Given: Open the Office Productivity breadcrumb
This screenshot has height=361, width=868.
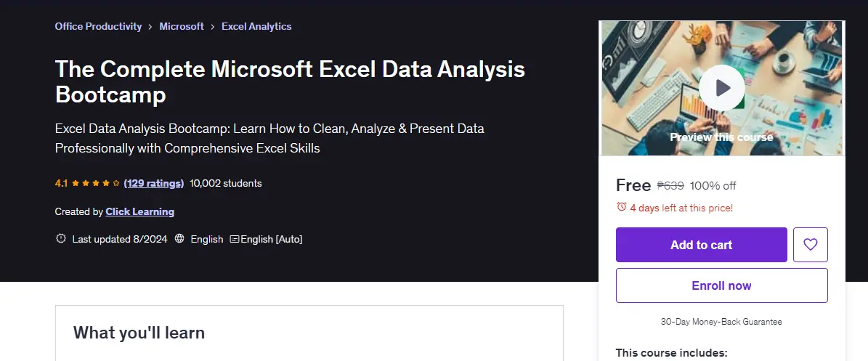Looking at the screenshot, I should pyautogui.click(x=98, y=26).
